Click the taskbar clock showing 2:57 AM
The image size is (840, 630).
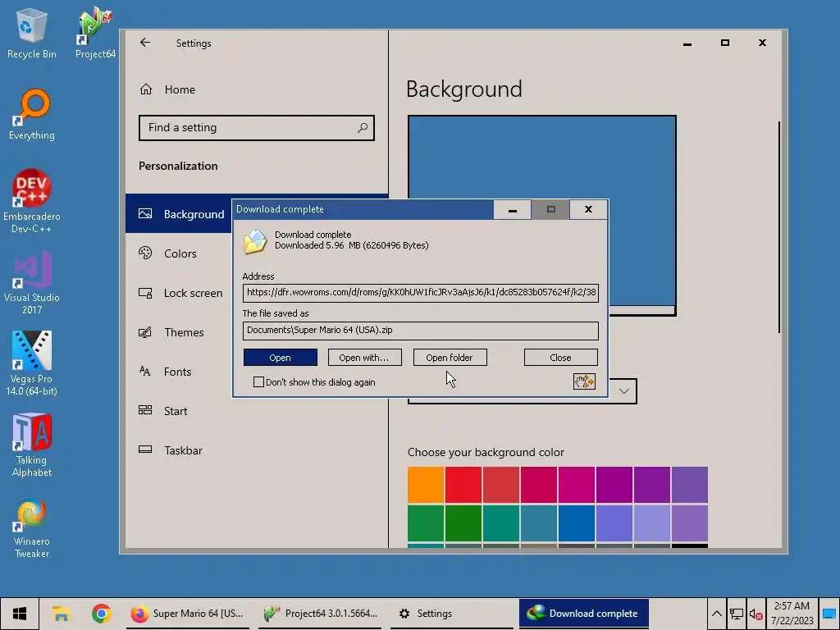pos(792,614)
